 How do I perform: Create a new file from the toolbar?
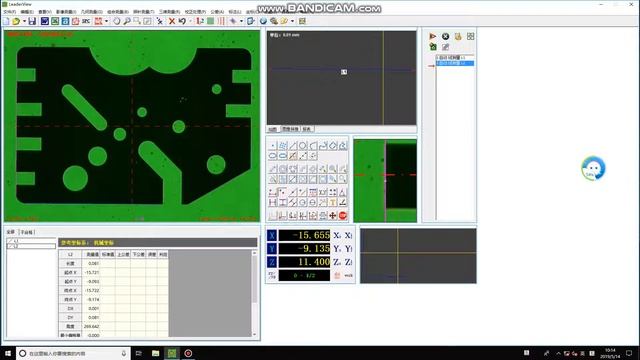tap(6, 21)
